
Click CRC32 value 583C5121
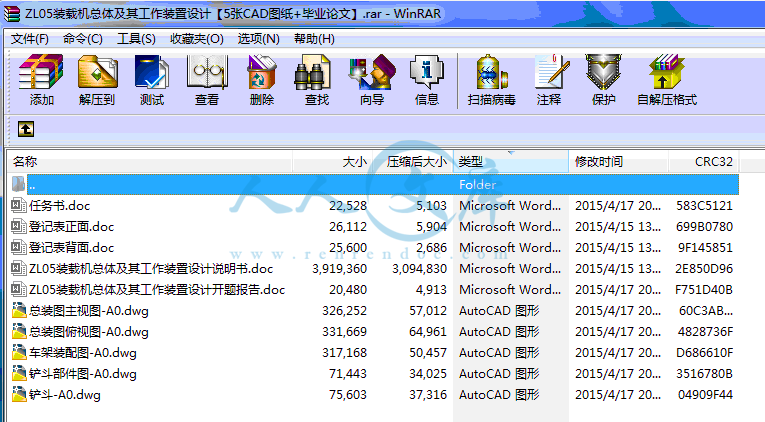click(x=704, y=206)
